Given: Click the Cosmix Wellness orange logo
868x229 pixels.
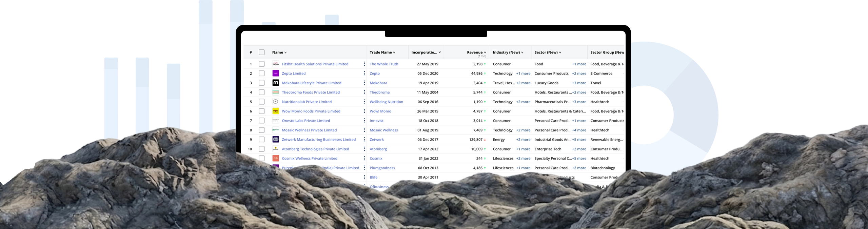Looking at the screenshot, I should (x=276, y=158).
